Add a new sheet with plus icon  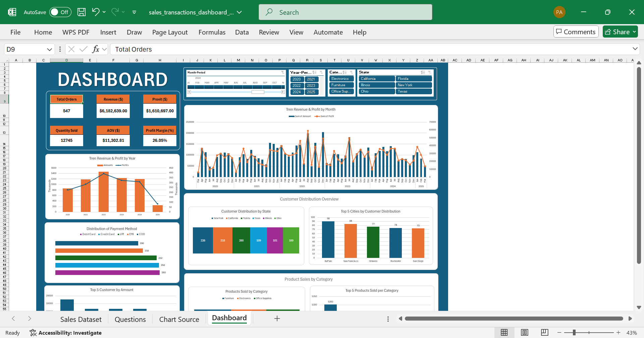point(277,319)
